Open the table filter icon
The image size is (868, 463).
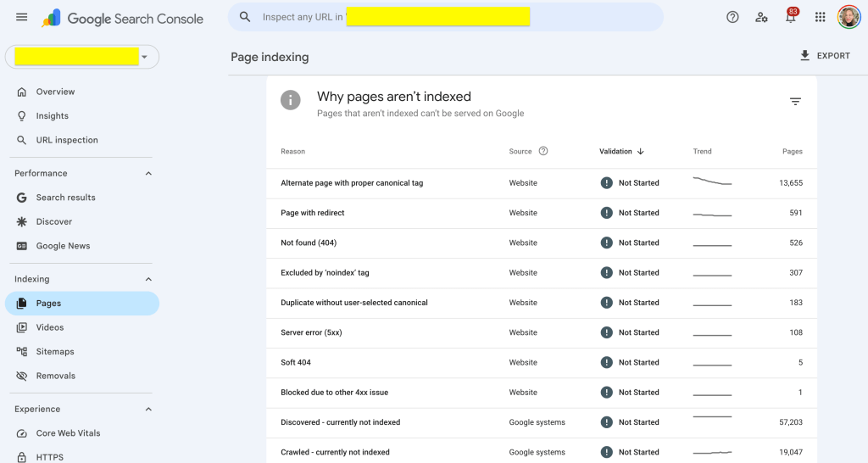pyautogui.click(x=795, y=102)
